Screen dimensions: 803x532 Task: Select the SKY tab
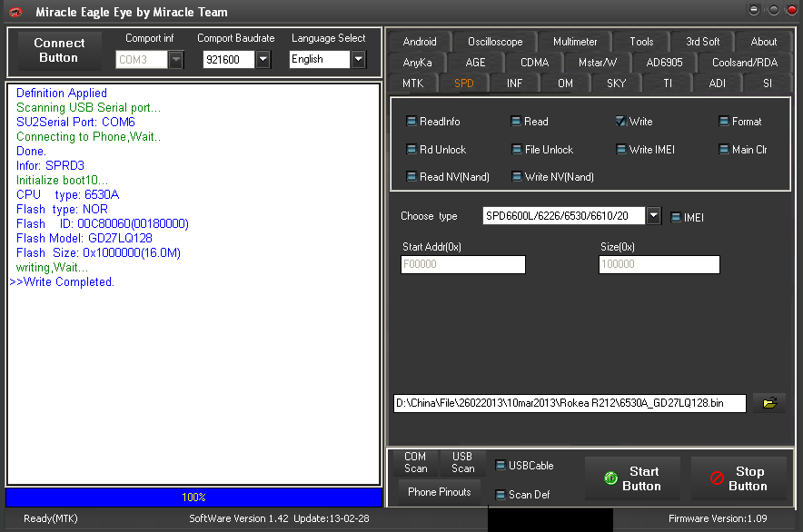pyautogui.click(x=616, y=83)
